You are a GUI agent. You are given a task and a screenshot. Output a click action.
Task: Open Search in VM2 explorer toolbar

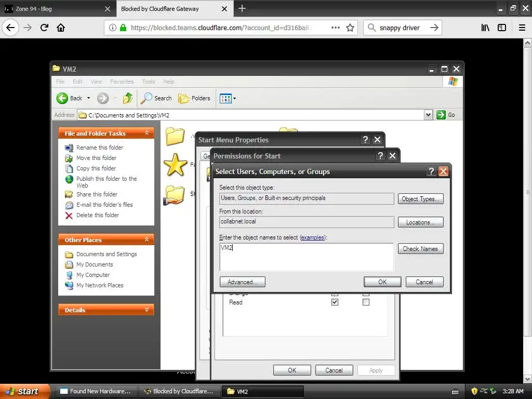[156, 98]
